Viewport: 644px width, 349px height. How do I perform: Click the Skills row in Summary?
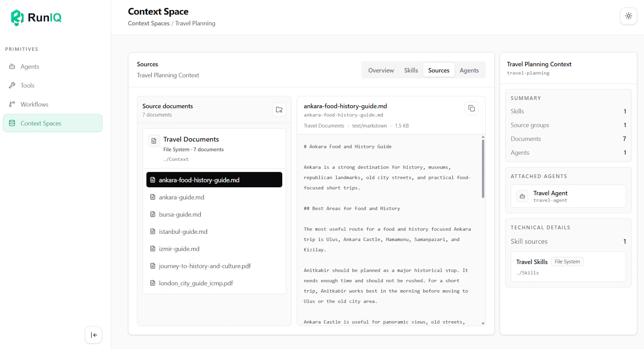[568, 111]
